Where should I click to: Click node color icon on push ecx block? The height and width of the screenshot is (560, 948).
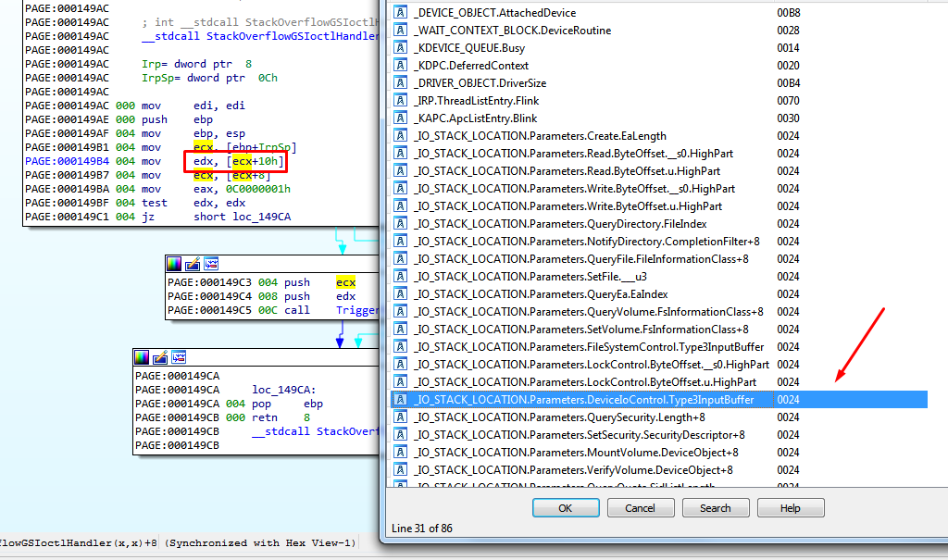[x=175, y=265]
